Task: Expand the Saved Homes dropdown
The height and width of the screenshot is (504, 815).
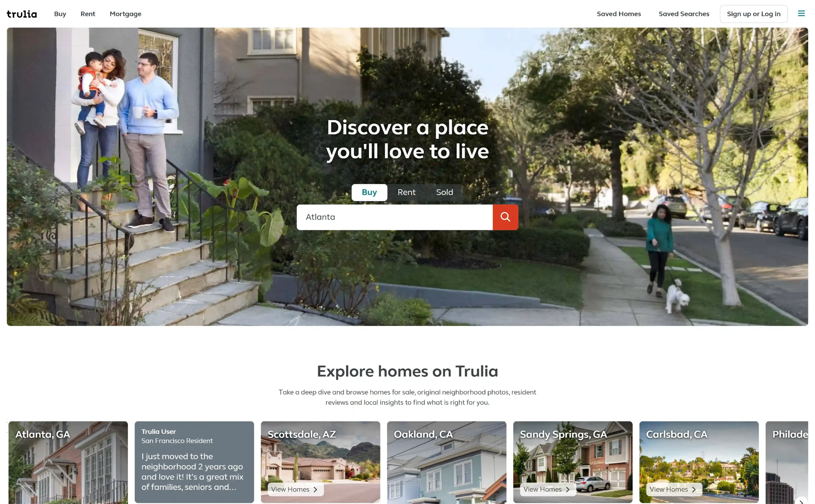Action: click(x=619, y=13)
